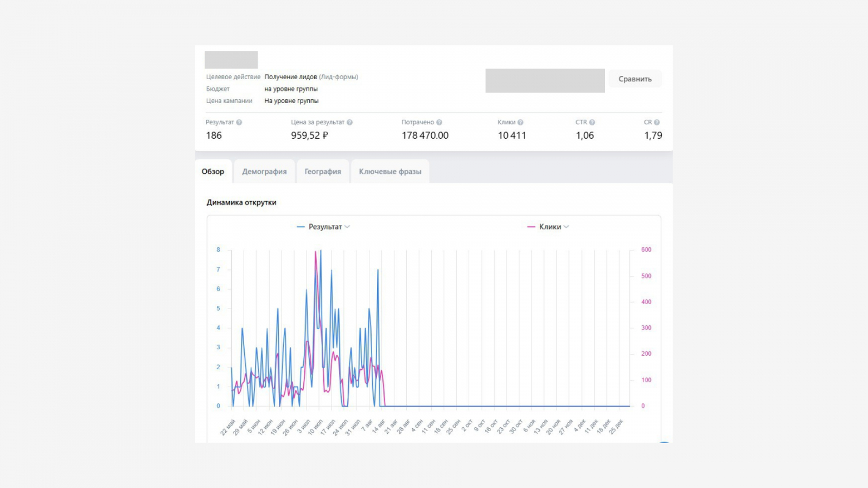
Task: Click the gray date range field
Action: point(545,80)
